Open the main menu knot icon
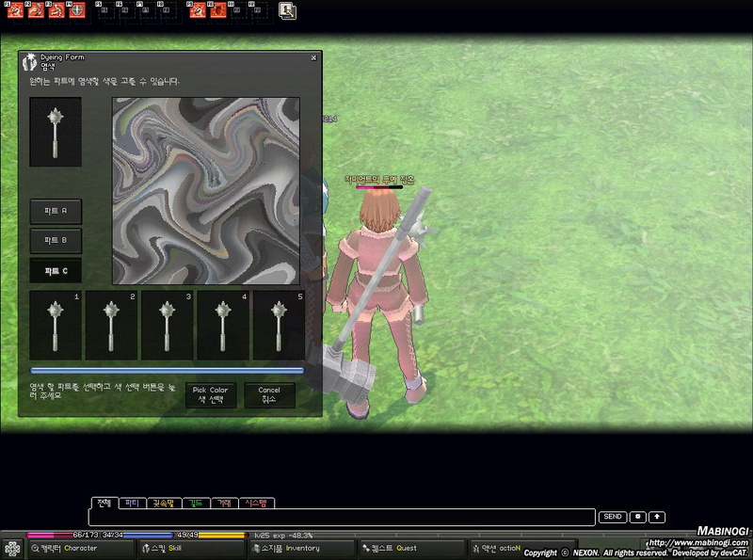 pos(12,549)
